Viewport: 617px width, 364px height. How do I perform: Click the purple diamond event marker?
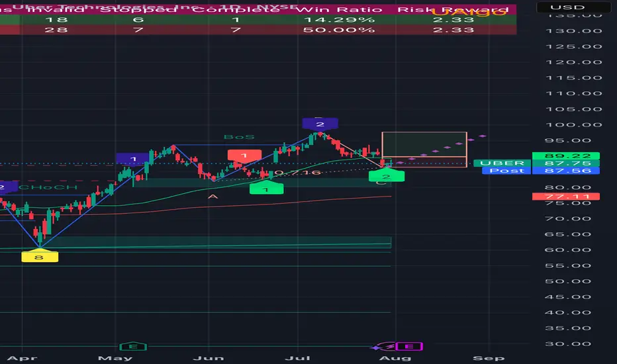[376, 347]
